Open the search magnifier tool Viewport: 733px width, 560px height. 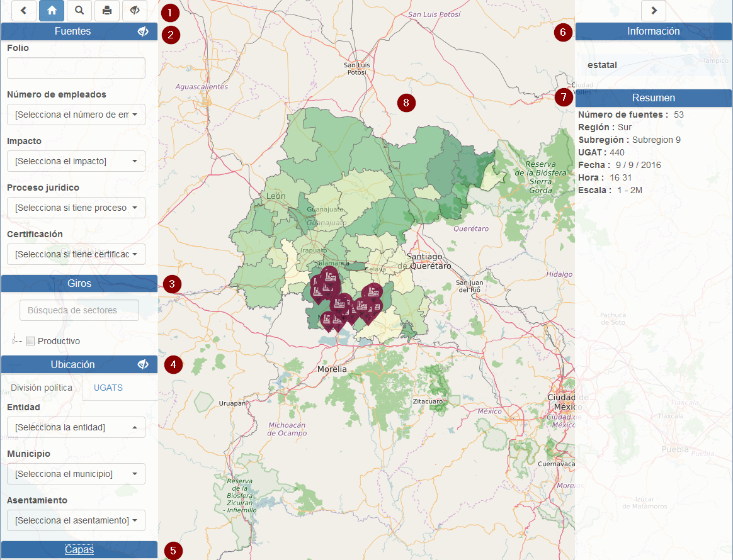coord(79,10)
